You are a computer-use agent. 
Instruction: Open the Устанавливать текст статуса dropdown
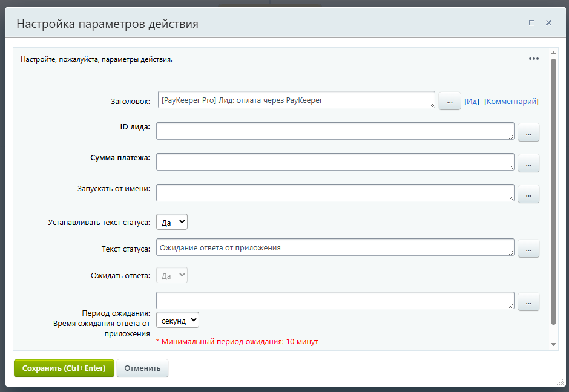[172, 223]
